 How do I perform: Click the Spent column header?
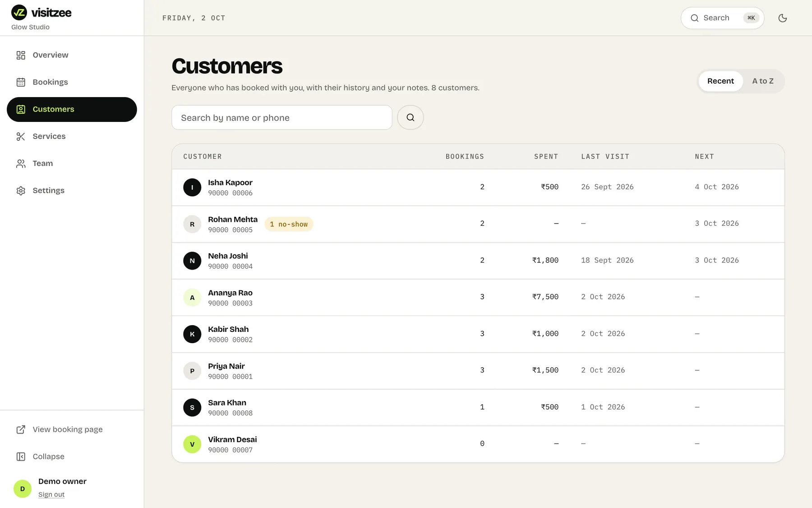tap(546, 157)
